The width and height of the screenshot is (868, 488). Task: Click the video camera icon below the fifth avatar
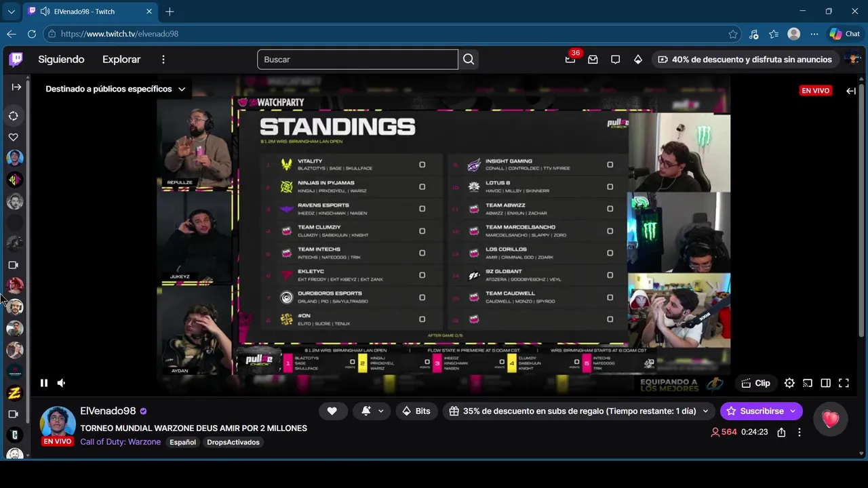tap(13, 265)
